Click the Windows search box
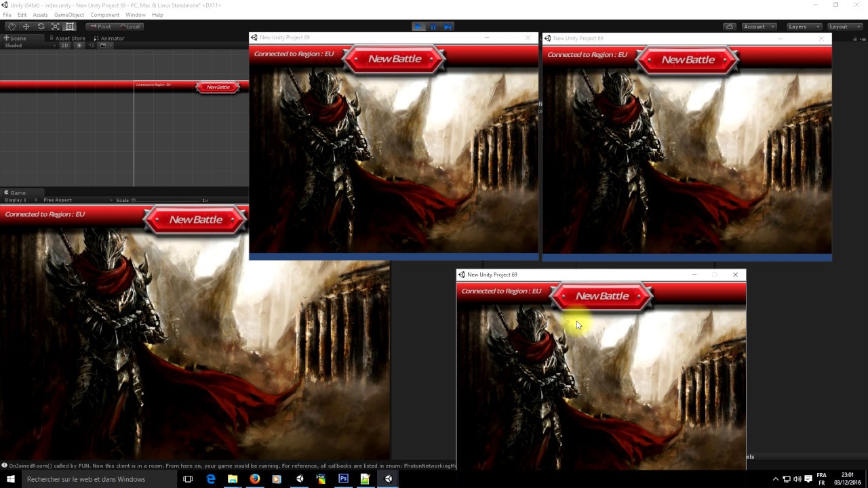The height and width of the screenshot is (488, 868). (99, 479)
